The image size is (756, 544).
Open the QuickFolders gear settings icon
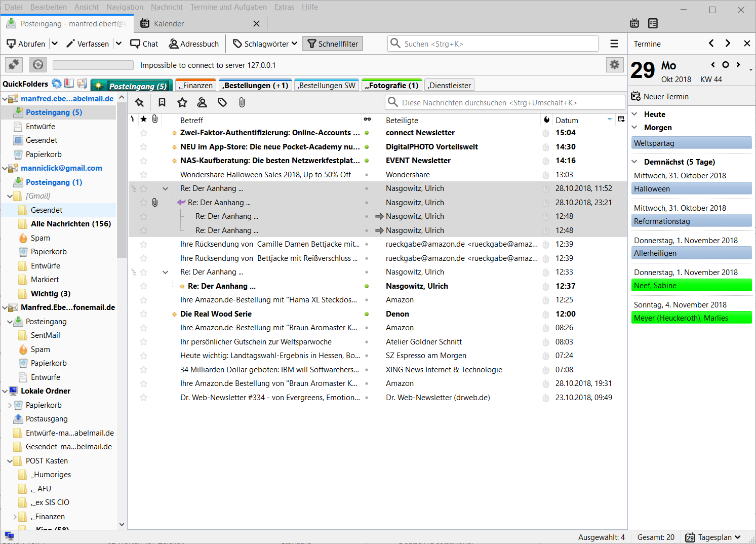tap(614, 65)
